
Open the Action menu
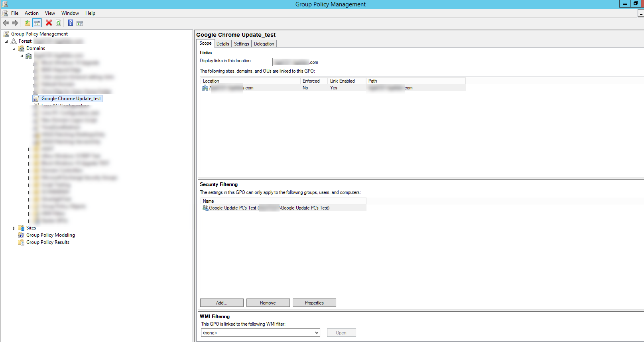pyautogui.click(x=32, y=13)
